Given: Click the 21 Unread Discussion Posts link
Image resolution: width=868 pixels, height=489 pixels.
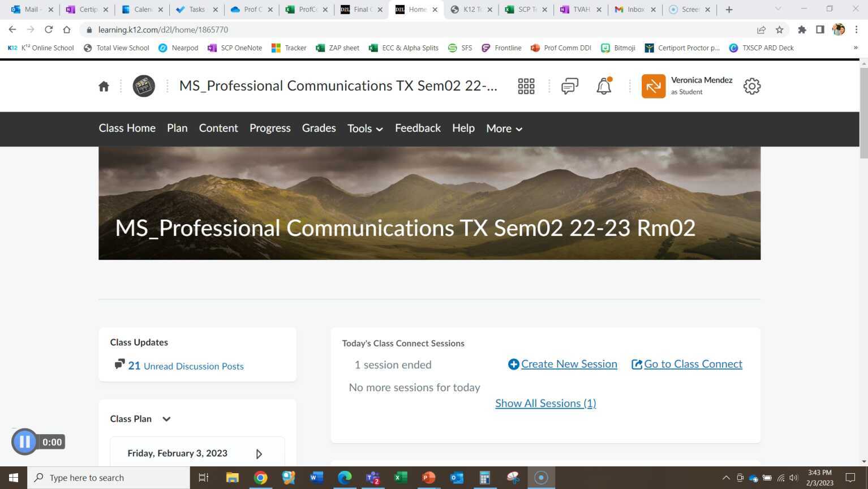Looking at the screenshot, I should pyautogui.click(x=187, y=366).
